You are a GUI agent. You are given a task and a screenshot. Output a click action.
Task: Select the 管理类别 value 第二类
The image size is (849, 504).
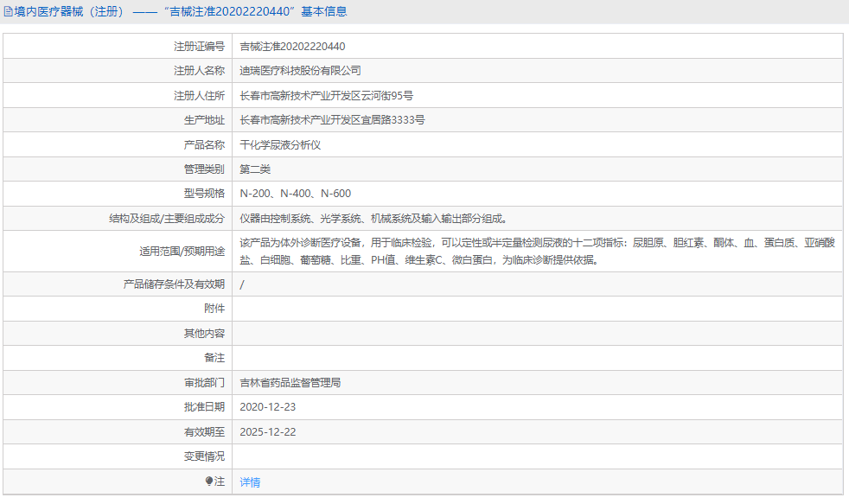pyautogui.click(x=259, y=169)
